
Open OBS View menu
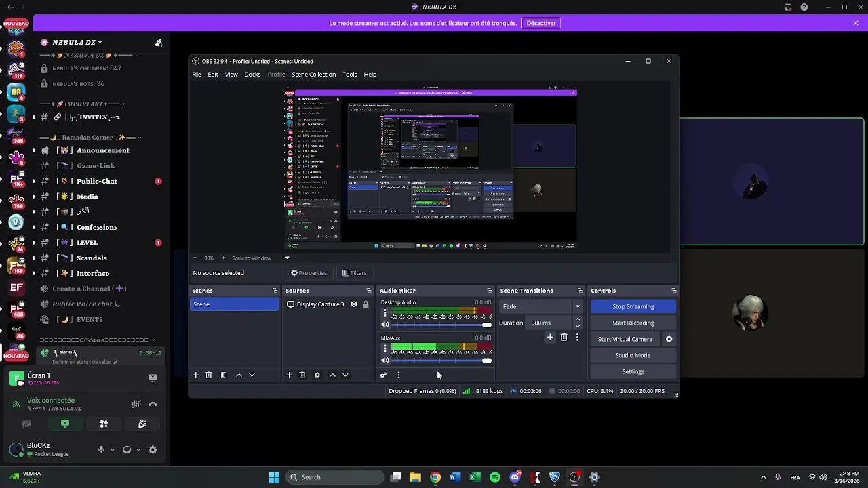click(231, 75)
